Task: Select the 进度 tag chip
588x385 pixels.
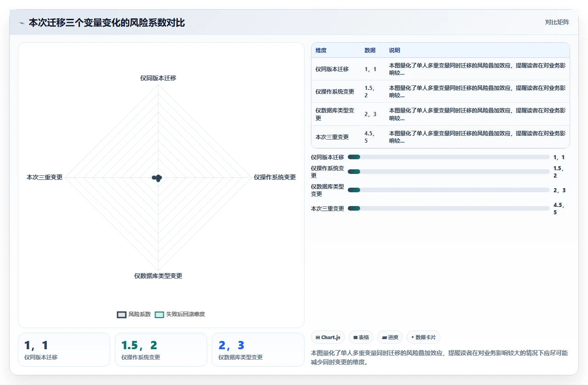Action: [390, 337]
